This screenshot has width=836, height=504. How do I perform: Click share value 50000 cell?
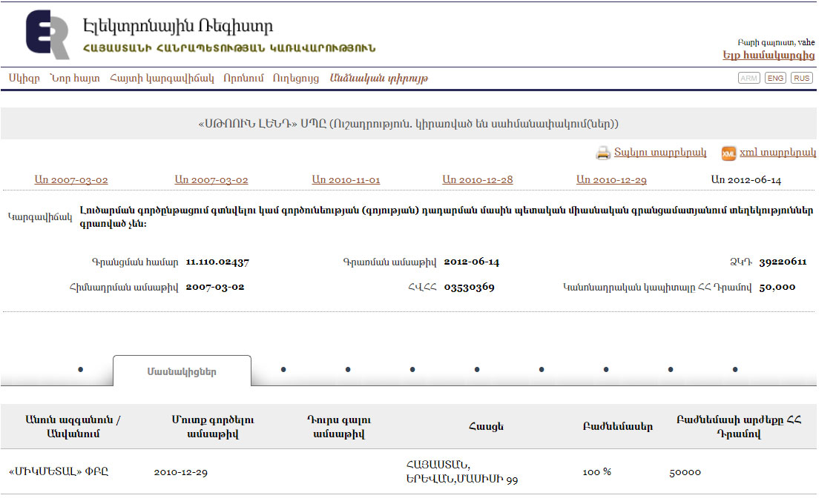(685, 472)
